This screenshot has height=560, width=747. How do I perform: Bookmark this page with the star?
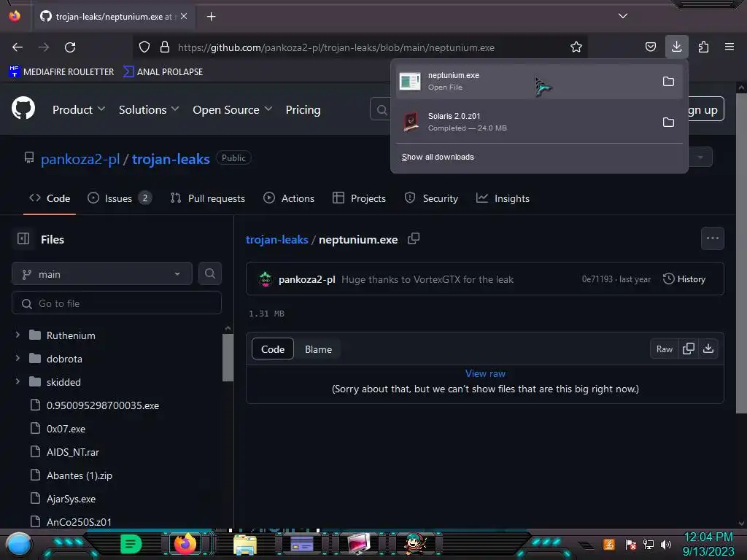coord(576,47)
